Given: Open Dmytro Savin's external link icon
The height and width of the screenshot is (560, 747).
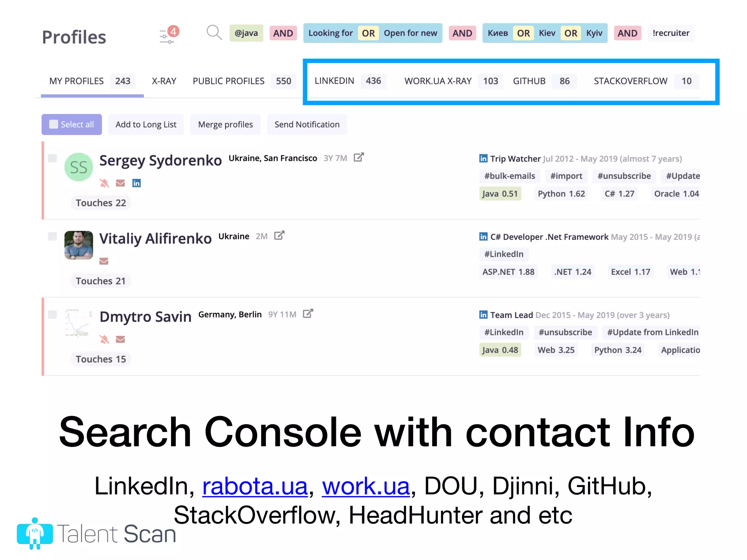Looking at the screenshot, I should tap(308, 314).
